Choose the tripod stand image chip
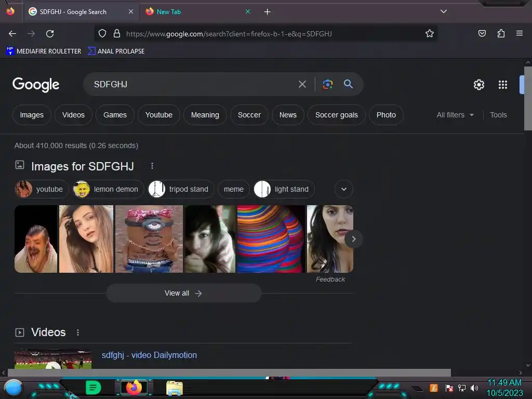532x399 pixels. coord(181,189)
